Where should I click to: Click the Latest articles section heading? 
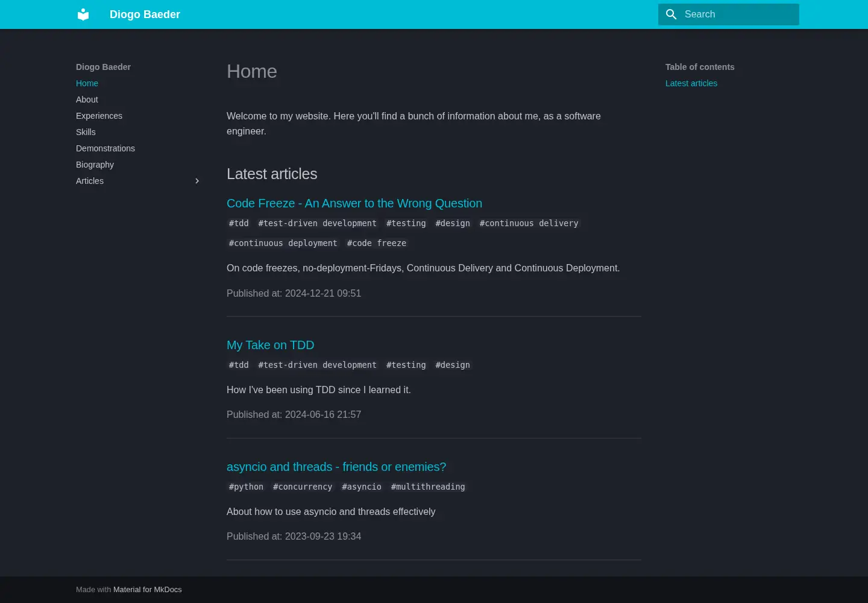coord(272,174)
